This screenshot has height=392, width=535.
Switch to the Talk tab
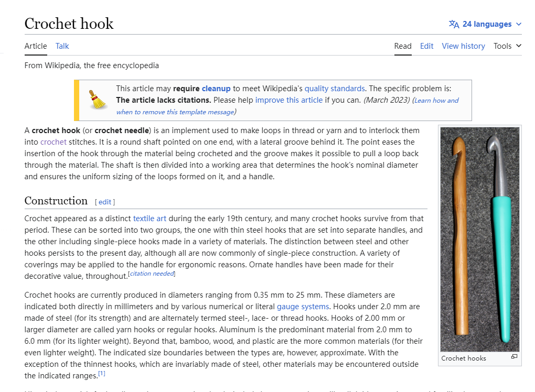coord(62,46)
